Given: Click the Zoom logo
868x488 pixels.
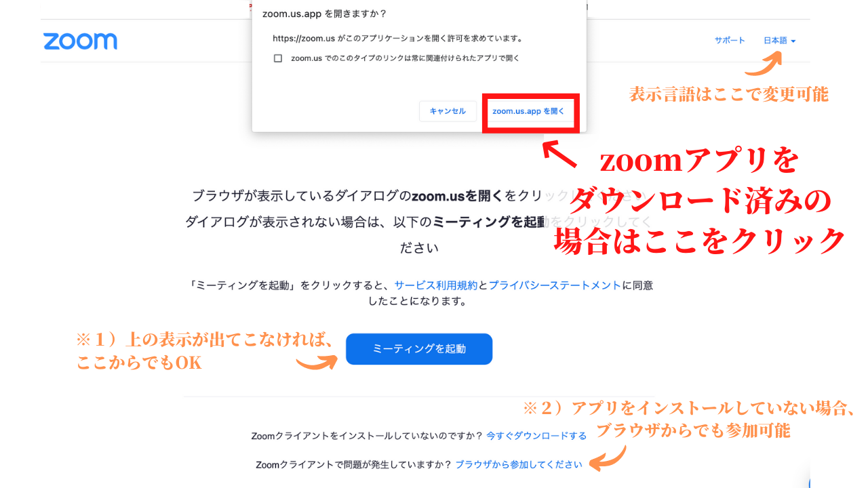Looking at the screenshot, I should pyautogui.click(x=80, y=41).
